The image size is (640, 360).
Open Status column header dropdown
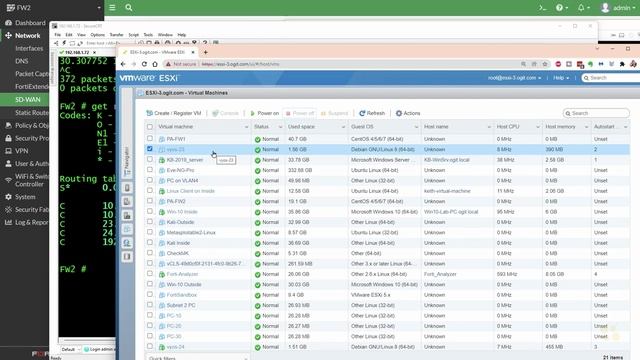pyautogui.click(x=280, y=127)
